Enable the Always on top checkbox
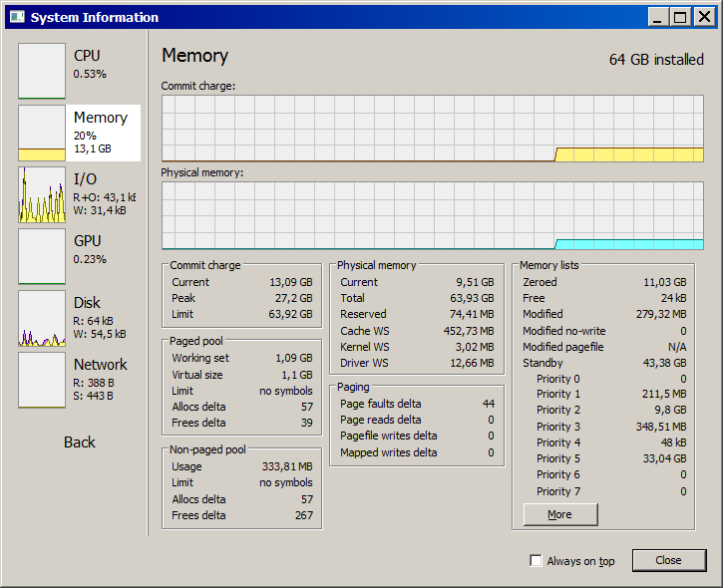This screenshot has width=723, height=588. pyautogui.click(x=537, y=561)
